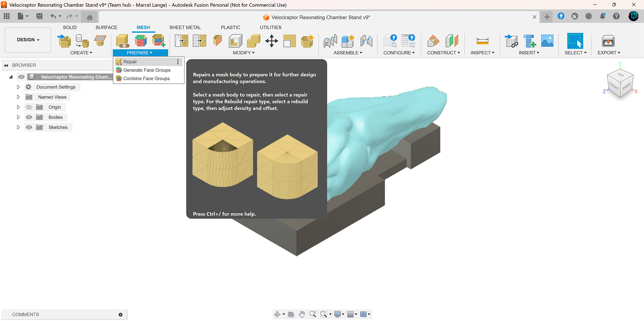This screenshot has height=321, width=644.
Task: Open the Job Status clock icon
Action: point(589,16)
